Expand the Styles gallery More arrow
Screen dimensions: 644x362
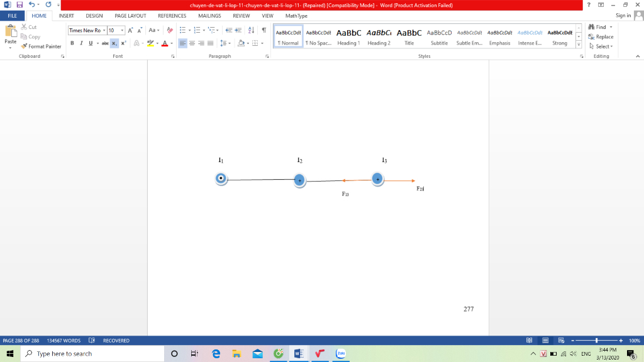tap(579, 45)
